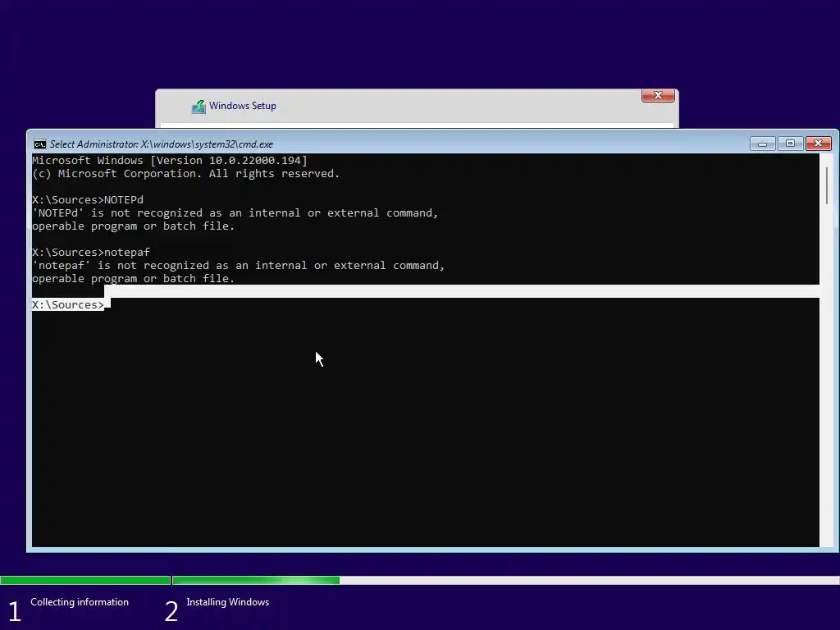Click the Windows Setup title text
The image size is (840, 630).
pyautogui.click(x=243, y=106)
